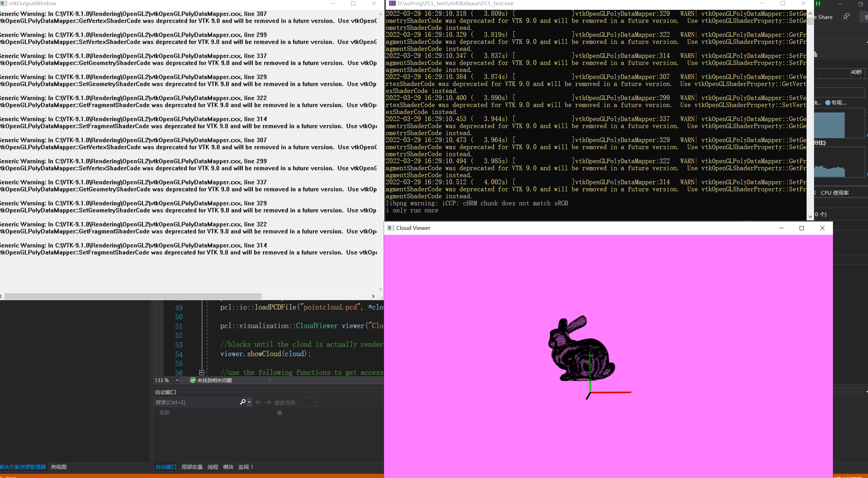
Task: Click the vtkOutputWindow title bar icon
Action: point(4,3)
